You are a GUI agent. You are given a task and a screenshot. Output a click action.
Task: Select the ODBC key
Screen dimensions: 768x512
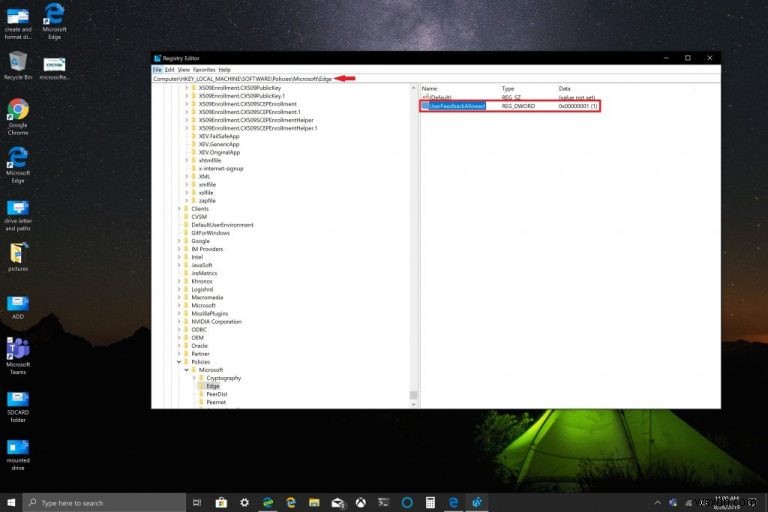point(198,330)
